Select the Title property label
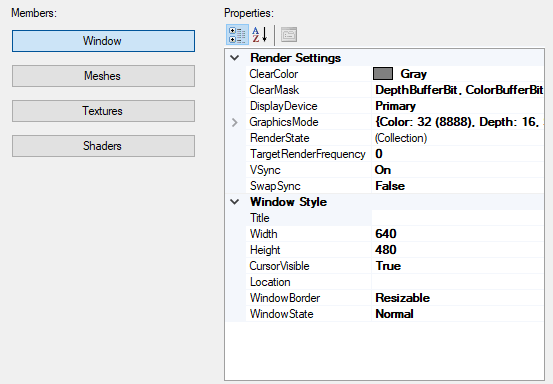Image resolution: width=553 pixels, height=384 pixels. point(260,218)
